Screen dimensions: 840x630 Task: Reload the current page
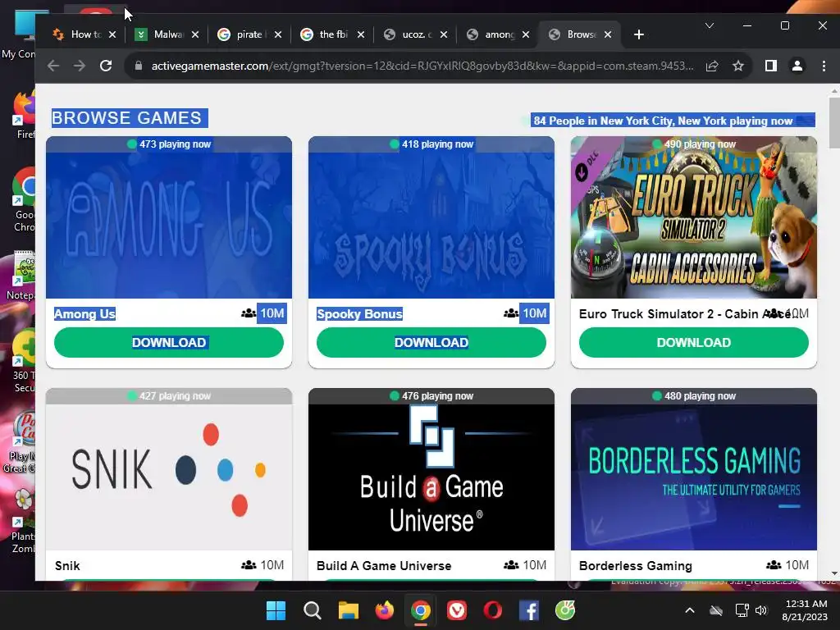pyautogui.click(x=106, y=66)
